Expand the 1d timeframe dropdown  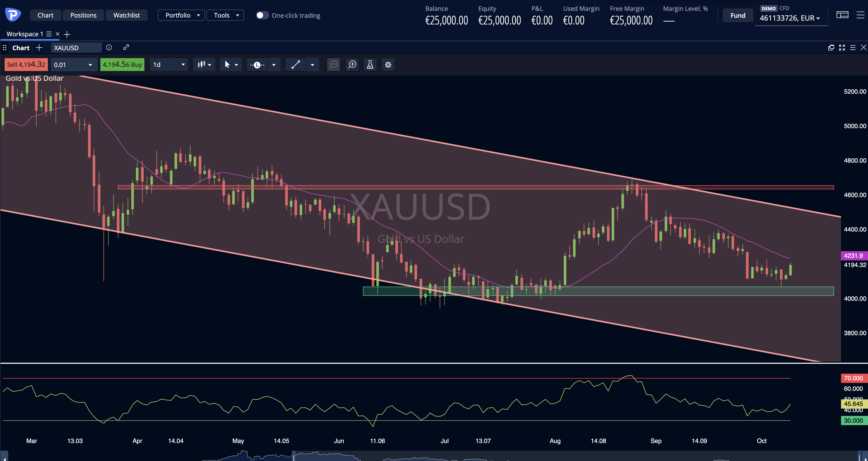pyautogui.click(x=169, y=65)
